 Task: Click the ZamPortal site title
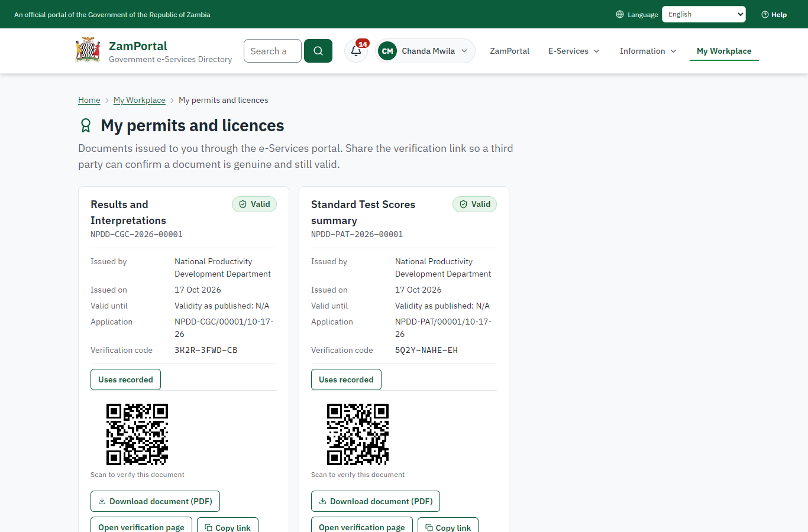(x=138, y=46)
